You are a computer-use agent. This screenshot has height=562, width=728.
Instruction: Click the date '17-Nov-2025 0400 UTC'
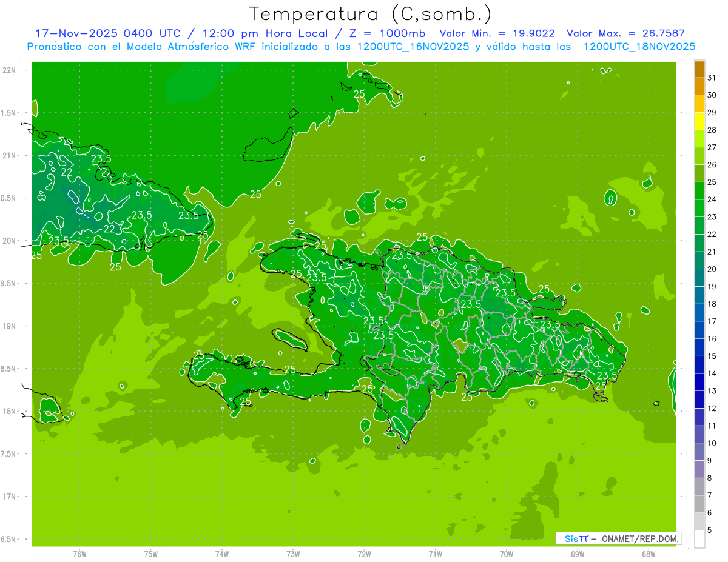(x=107, y=33)
